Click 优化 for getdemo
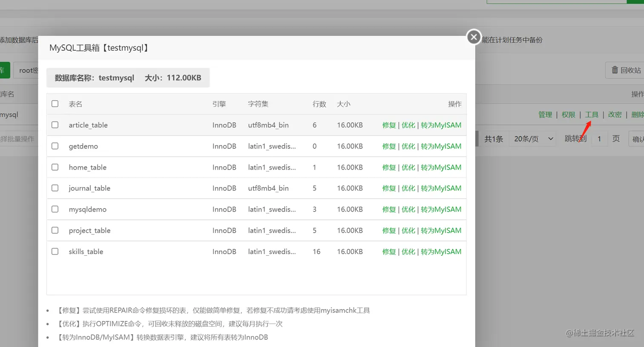 (x=408, y=146)
